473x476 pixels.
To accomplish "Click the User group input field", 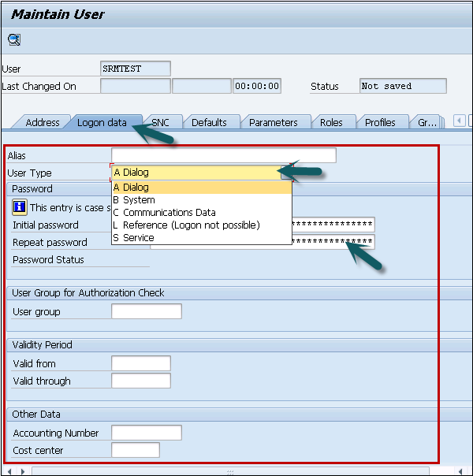I will 147,311.
